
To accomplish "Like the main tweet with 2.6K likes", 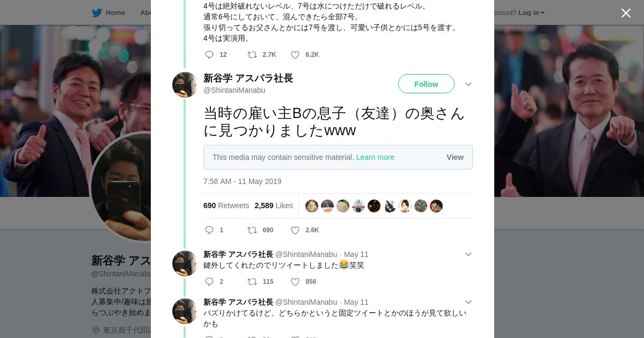I will tap(295, 230).
